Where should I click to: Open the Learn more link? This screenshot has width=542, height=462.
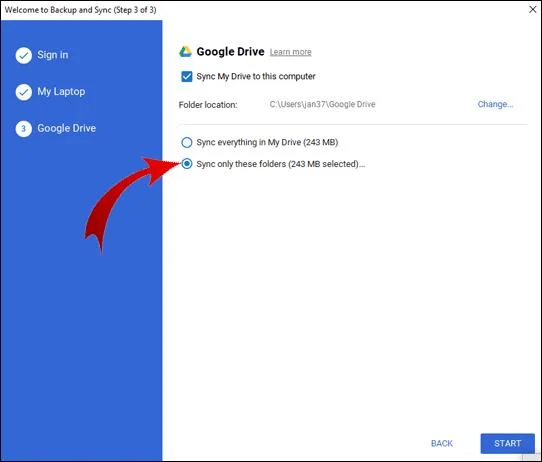click(290, 52)
